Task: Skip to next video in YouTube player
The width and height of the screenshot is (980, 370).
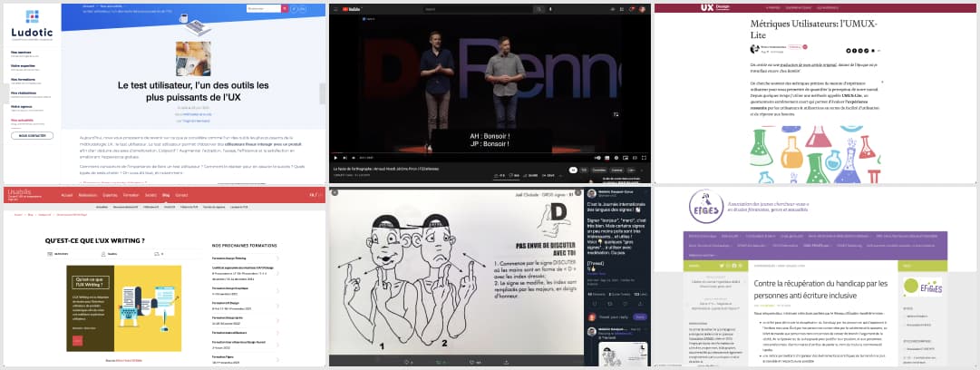Action: (x=344, y=158)
